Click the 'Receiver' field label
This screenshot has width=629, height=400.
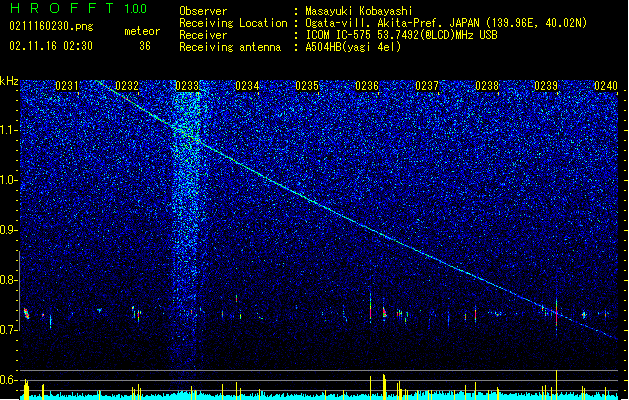203,35
